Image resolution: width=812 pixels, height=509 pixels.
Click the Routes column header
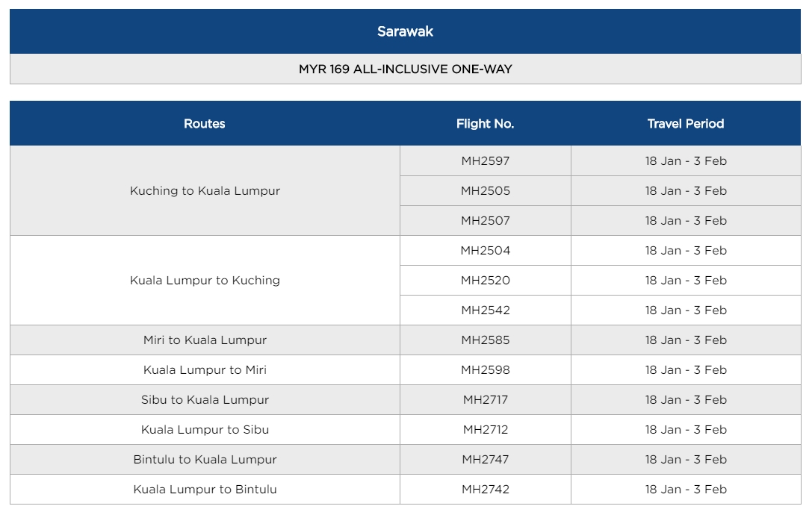pyautogui.click(x=205, y=124)
